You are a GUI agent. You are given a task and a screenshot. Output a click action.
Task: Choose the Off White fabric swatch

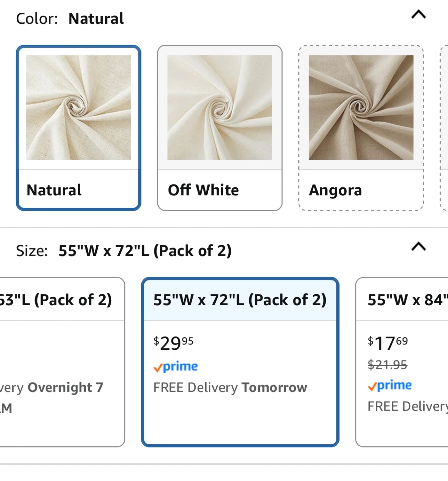pos(220,108)
